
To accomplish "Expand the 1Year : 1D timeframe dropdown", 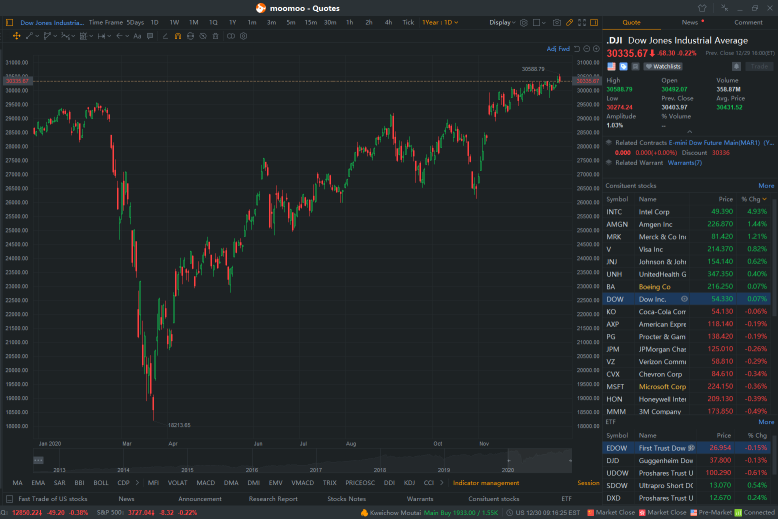I will [437, 22].
